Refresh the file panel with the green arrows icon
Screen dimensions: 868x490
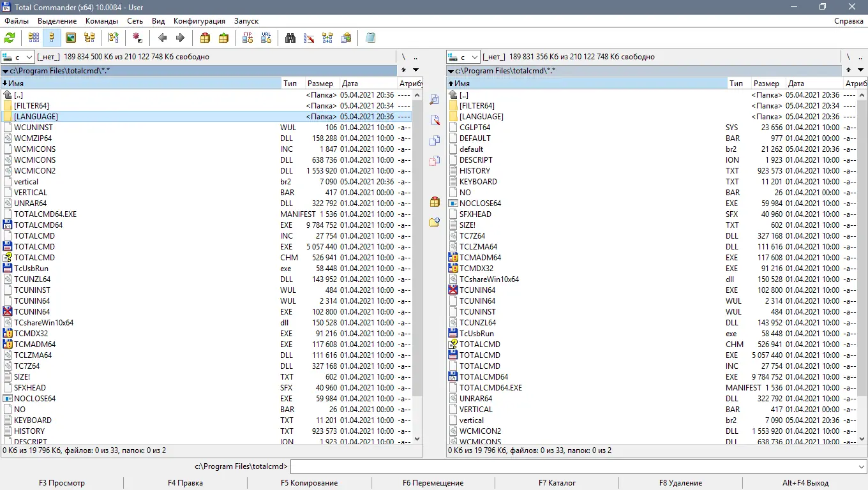click(9, 38)
